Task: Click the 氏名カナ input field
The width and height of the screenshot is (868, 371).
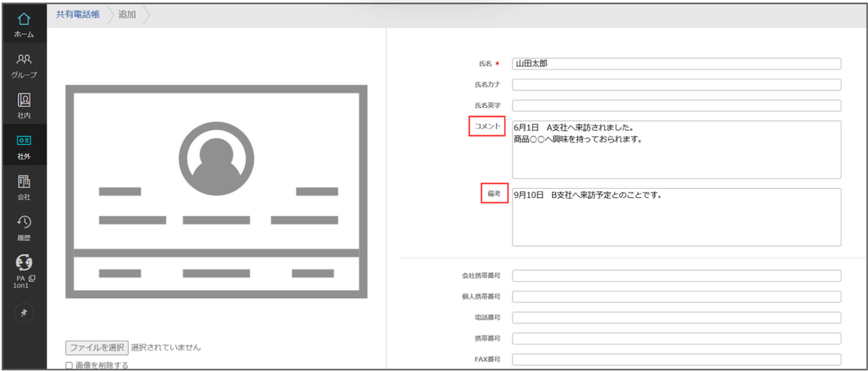Action: 677,85
